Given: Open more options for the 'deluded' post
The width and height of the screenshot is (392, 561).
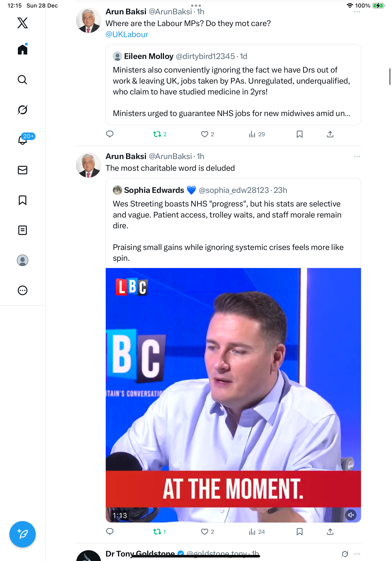Looking at the screenshot, I should point(357,156).
